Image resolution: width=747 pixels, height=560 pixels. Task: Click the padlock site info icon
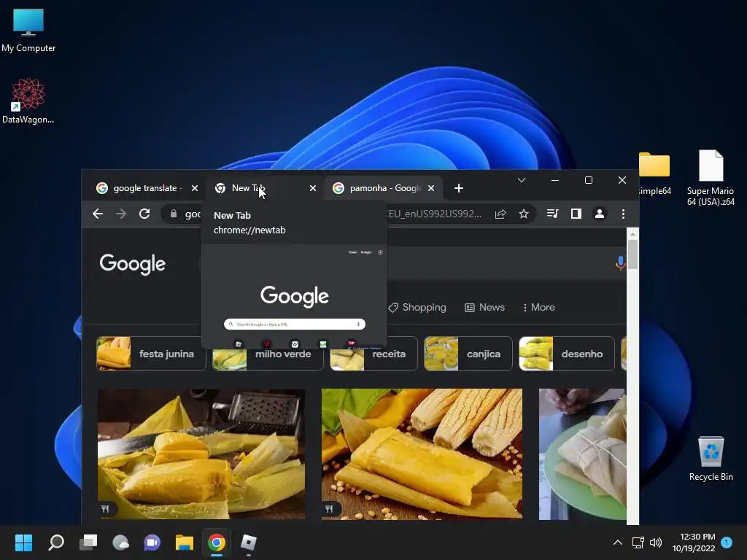pyautogui.click(x=174, y=214)
